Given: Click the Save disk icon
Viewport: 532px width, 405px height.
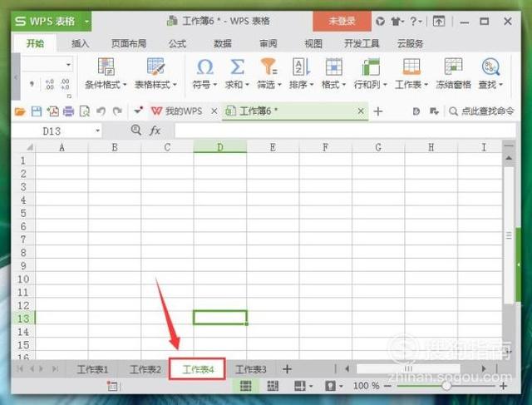Looking at the screenshot, I should click(x=37, y=111).
